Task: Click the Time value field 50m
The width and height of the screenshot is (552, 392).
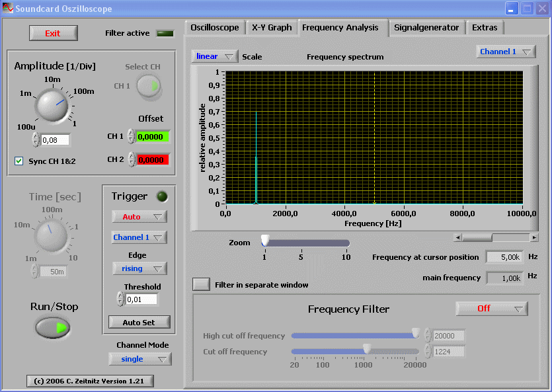Action: pos(54,272)
